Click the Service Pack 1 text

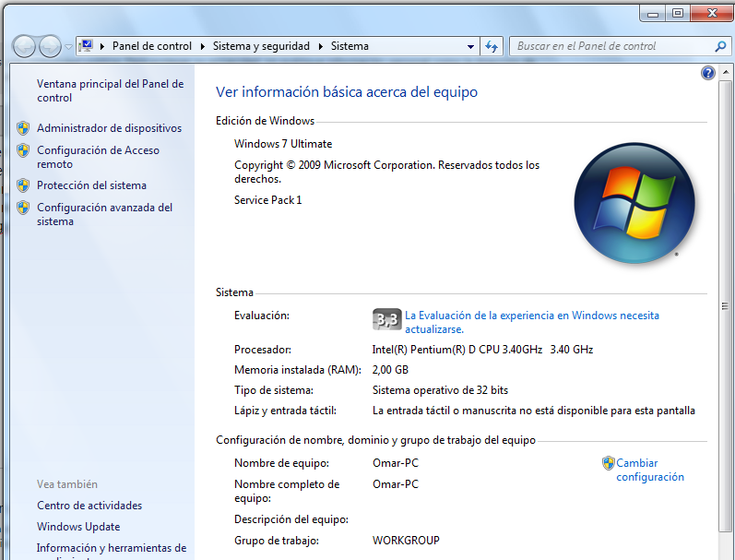coord(267,200)
